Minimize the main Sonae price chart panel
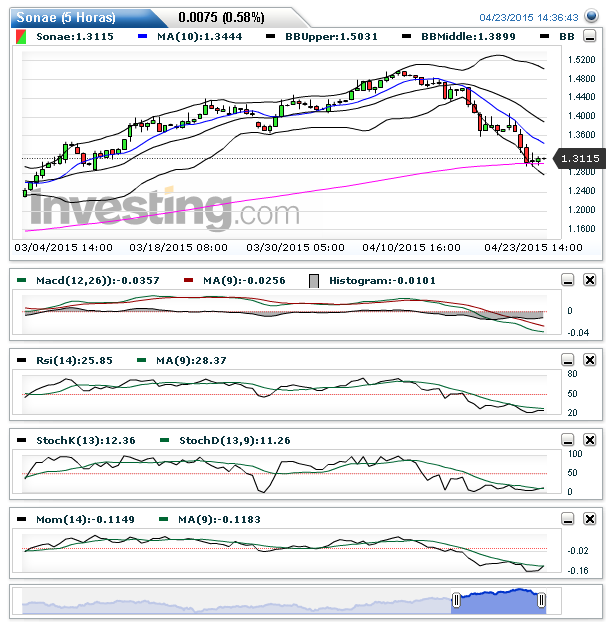613x627 pixels. [x=590, y=36]
